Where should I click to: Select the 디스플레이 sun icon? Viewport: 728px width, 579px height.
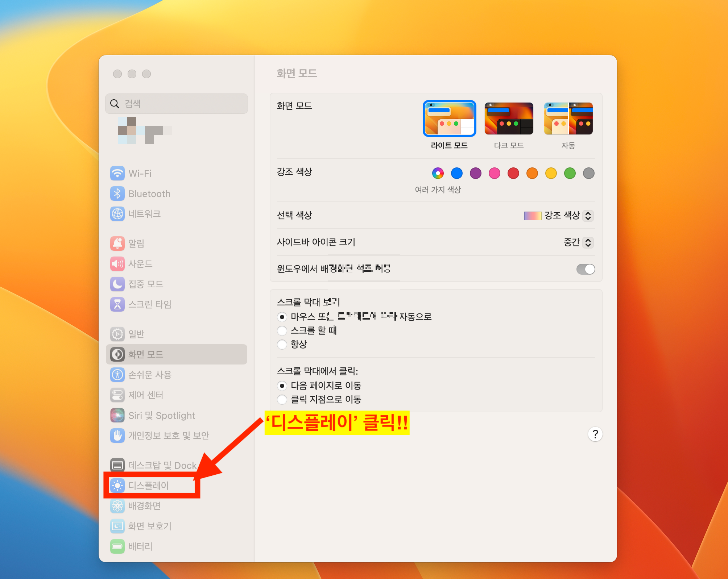pyautogui.click(x=117, y=486)
